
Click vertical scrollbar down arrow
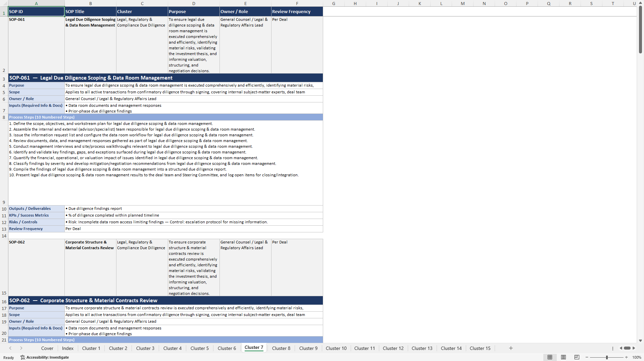click(640, 341)
